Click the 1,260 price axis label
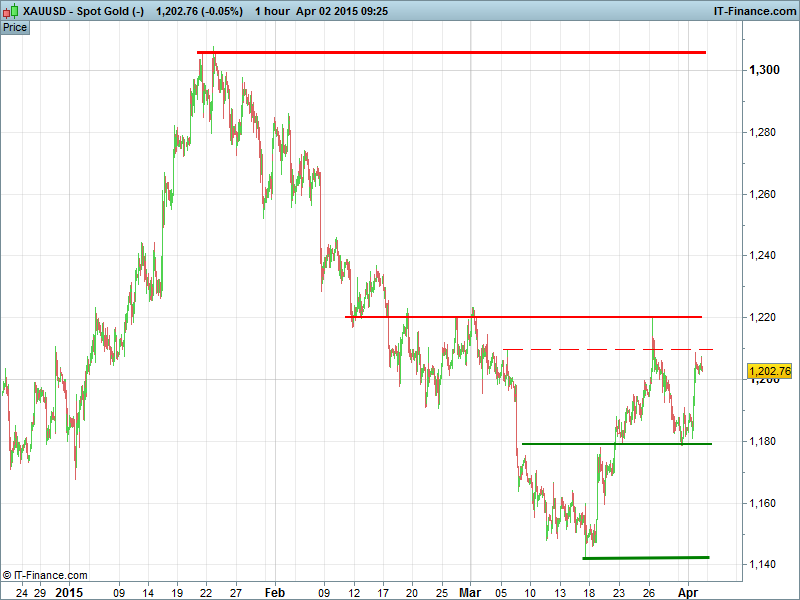Screen dimensions: 800x600 click(x=764, y=194)
